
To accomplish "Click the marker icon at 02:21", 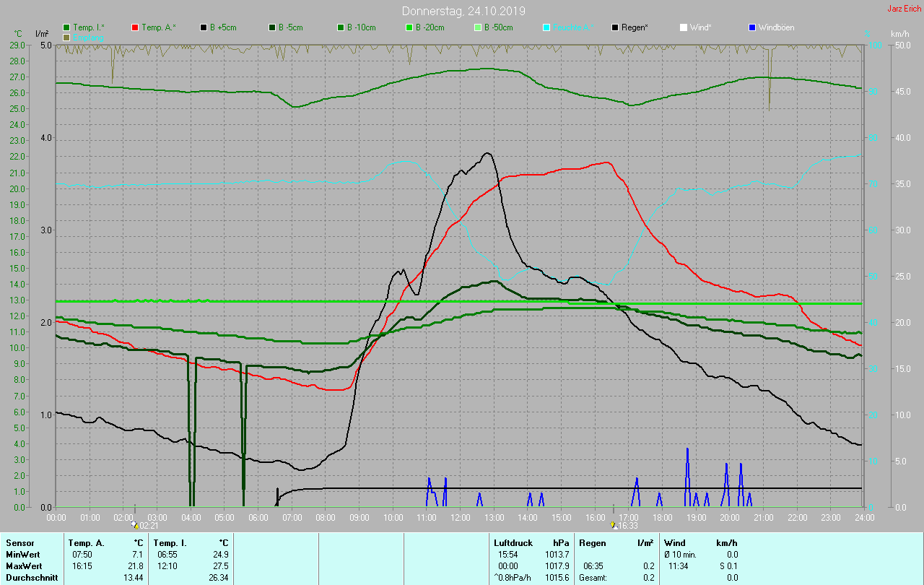I will [x=135, y=526].
